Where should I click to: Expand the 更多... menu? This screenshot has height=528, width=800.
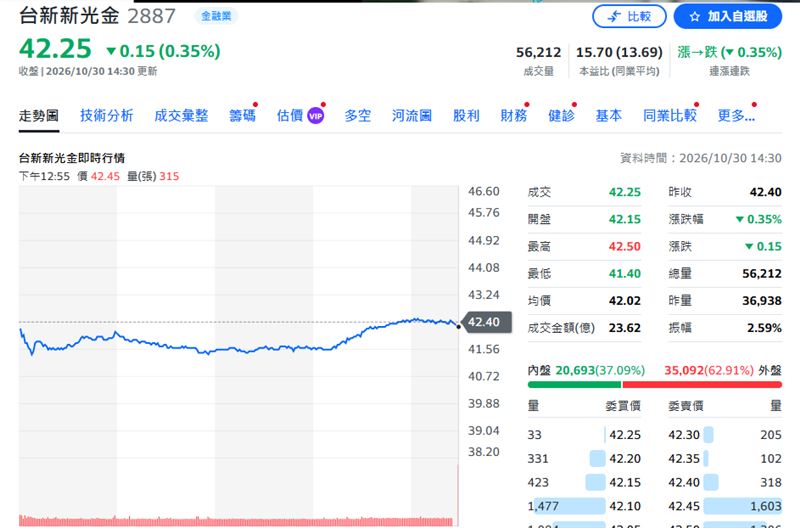point(736,116)
